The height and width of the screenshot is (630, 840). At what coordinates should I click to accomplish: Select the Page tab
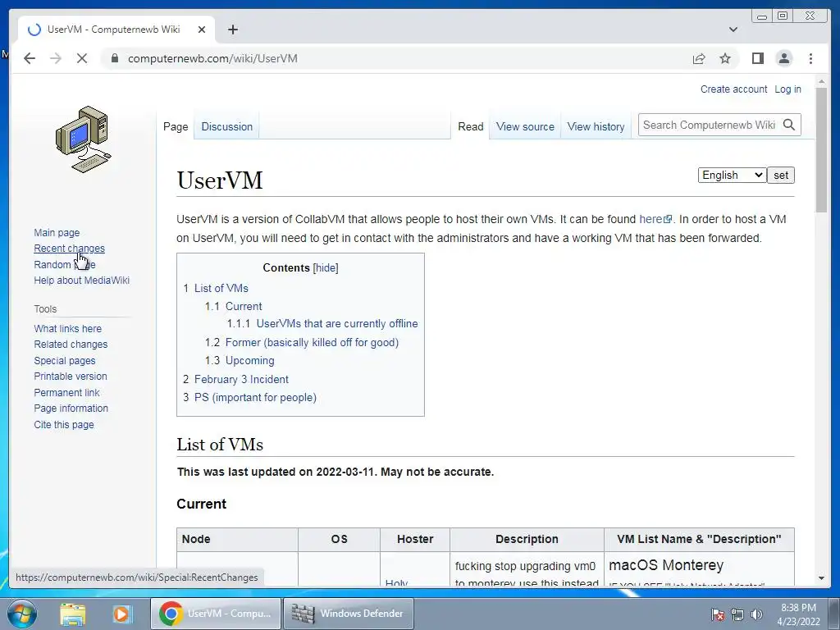point(176,127)
